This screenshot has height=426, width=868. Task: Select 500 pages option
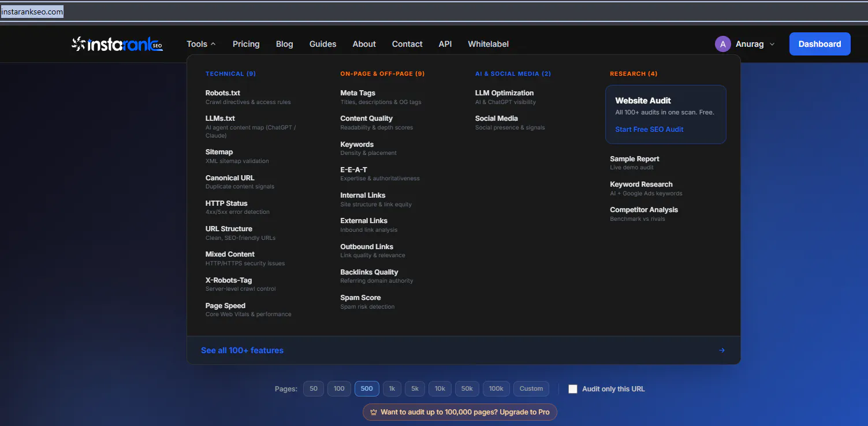click(x=367, y=388)
